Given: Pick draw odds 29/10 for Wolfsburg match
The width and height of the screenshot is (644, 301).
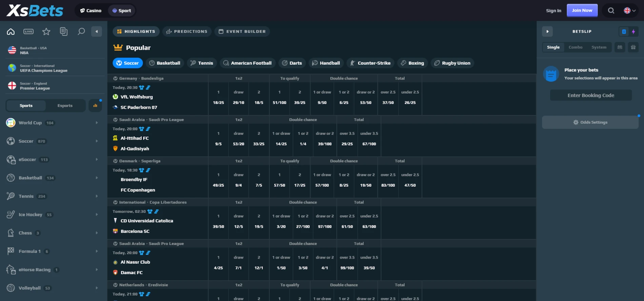Looking at the screenshot, I should click(x=239, y=102).
